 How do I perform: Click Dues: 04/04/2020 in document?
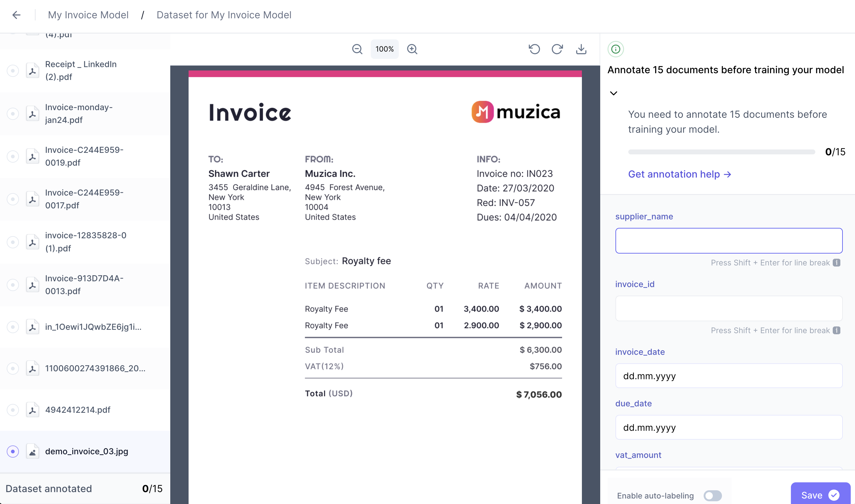517,217
